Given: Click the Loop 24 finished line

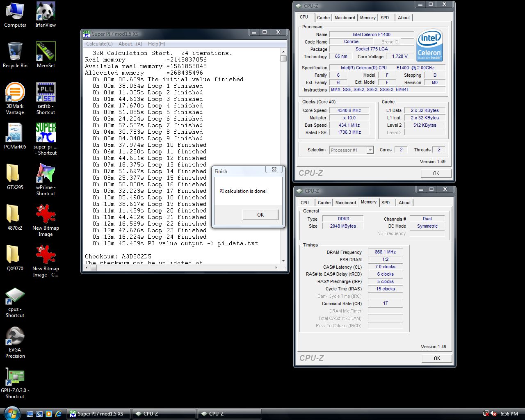Looking at the screenshot, I should pos(149,237).
